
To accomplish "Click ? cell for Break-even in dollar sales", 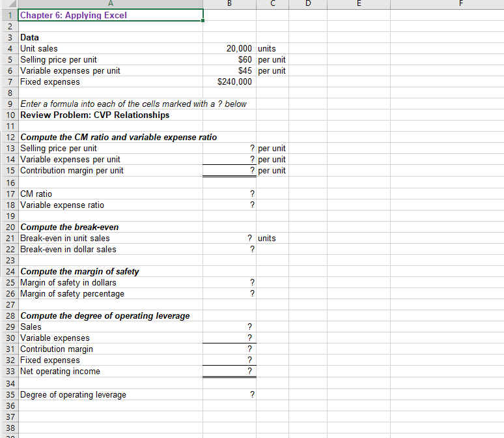I will tap(229, 249).
